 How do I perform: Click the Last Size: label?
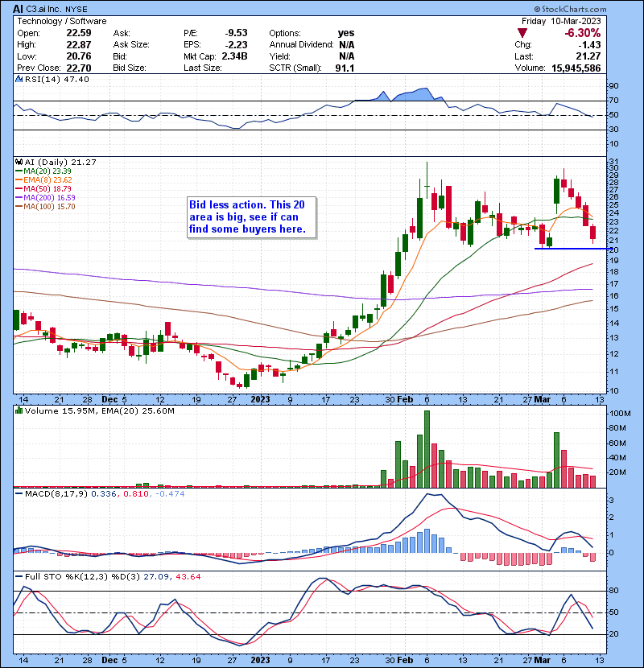pos(202,68)
